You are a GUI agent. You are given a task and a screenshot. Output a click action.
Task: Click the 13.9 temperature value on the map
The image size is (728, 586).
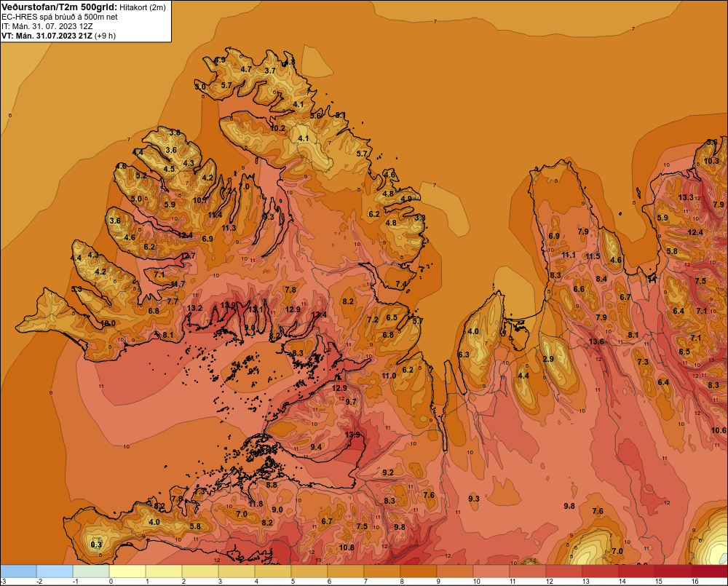tap(353, 435)
